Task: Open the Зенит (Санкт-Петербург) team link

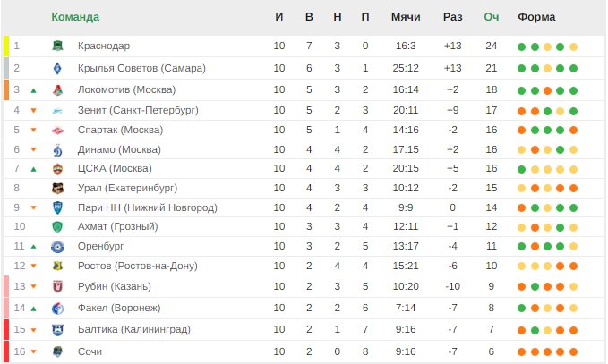Action: (x=138, y=110)
